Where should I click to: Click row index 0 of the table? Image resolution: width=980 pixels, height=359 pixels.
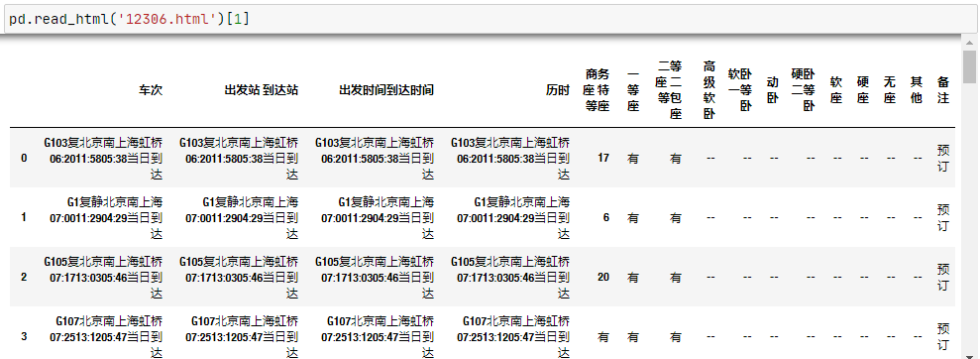(x=25, y=159)
